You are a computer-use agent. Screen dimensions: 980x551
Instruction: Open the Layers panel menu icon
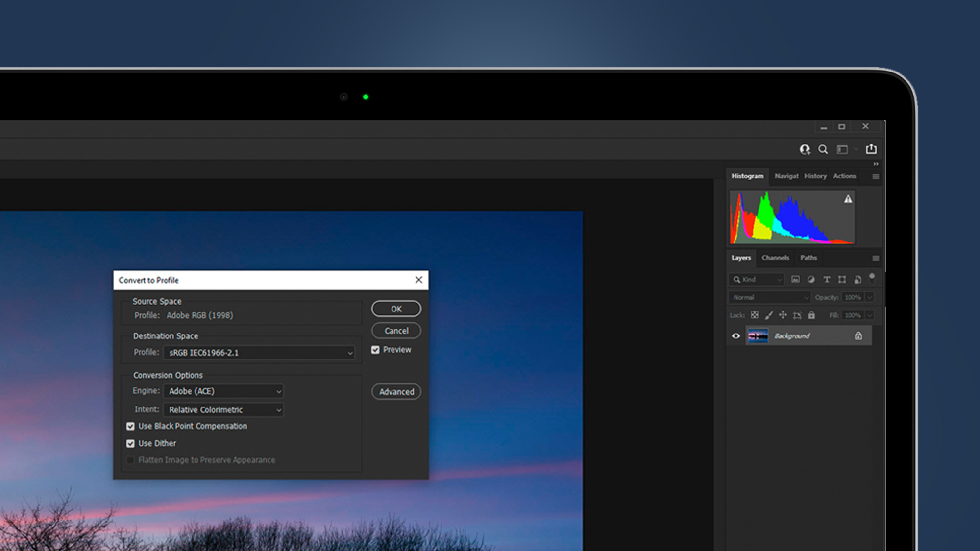(x=876, y=258)
